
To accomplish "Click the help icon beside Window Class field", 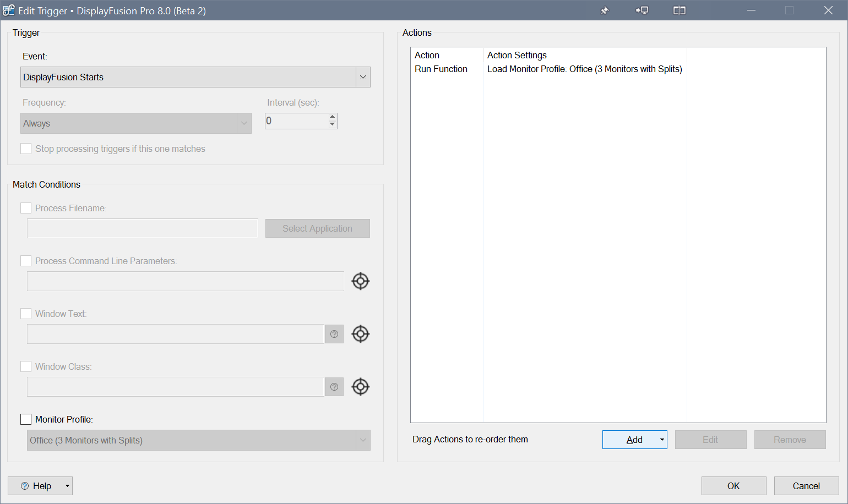I will coord(334,387).
